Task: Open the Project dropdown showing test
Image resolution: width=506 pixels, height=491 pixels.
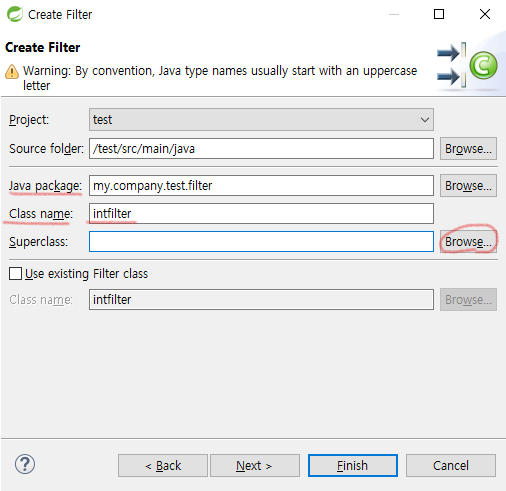Action: coord(261,120)
